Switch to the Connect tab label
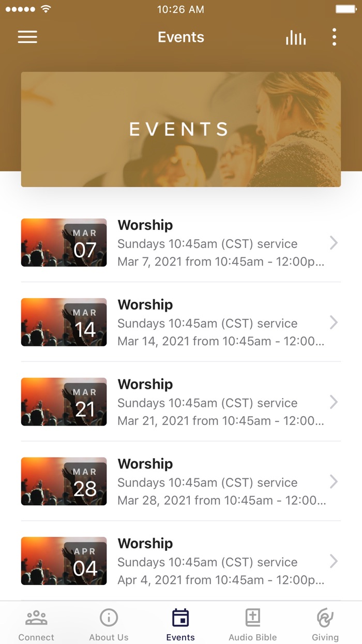The height and width of the screenshot is (644, 362). point(36,637)
